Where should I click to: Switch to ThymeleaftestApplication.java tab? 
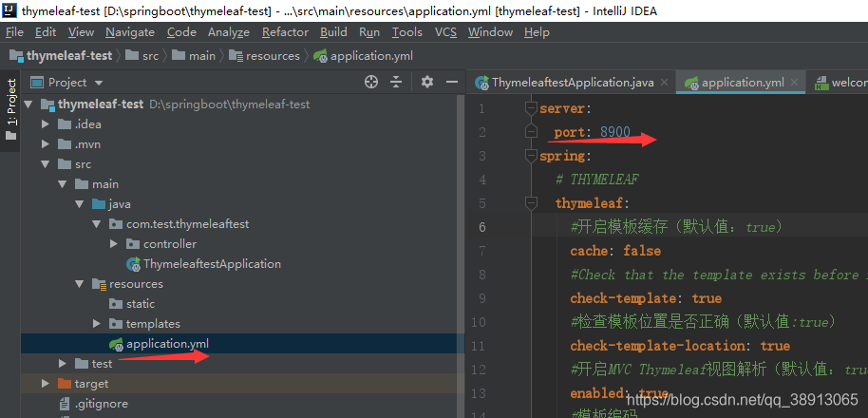565,83
